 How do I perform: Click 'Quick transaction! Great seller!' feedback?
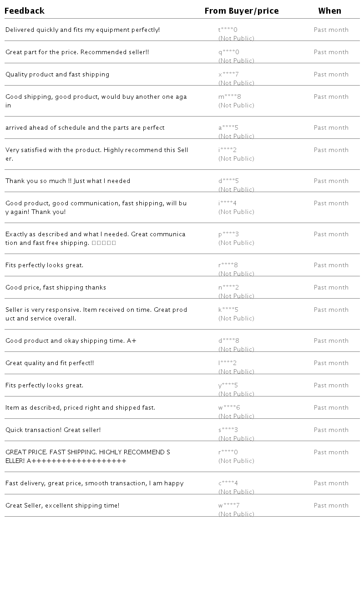point(53,430)
